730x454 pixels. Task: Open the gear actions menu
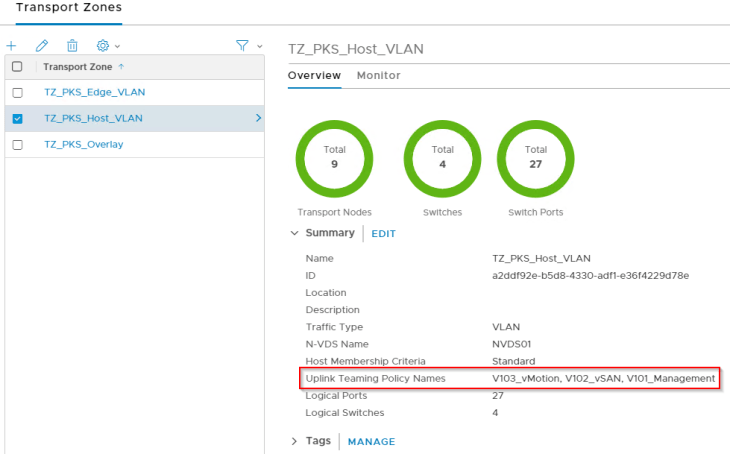[x=103, y=46]
